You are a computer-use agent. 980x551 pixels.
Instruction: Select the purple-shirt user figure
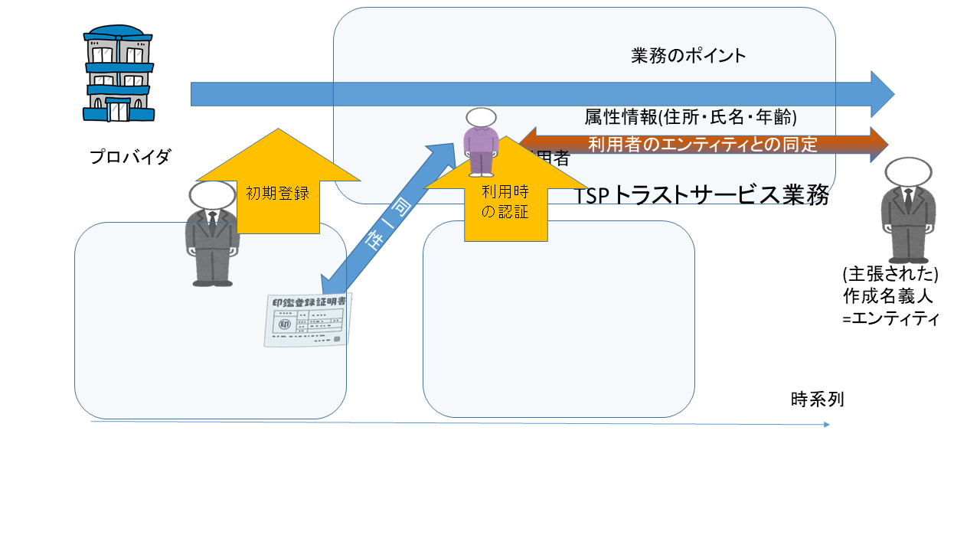click(482, 142)
